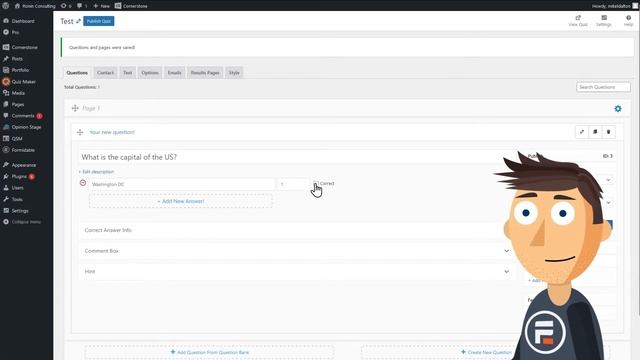This screenshot has height=360, width=640.
Task: Click the Publish Quiz button
Action: tap(99, 21)
